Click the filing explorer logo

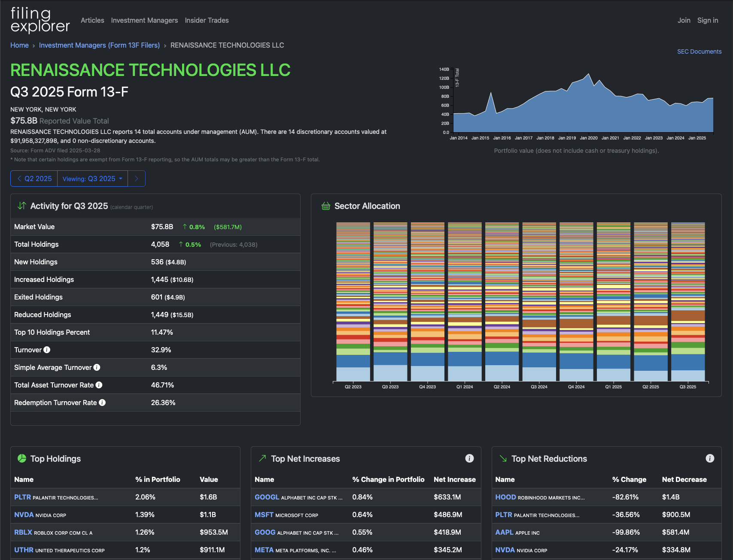point(40,20)
